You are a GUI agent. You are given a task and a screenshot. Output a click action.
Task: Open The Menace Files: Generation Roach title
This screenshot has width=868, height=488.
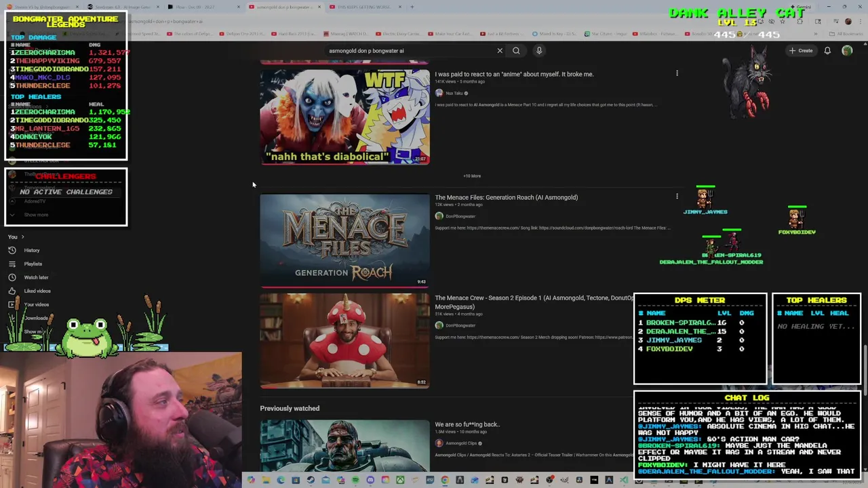point(506,197)
